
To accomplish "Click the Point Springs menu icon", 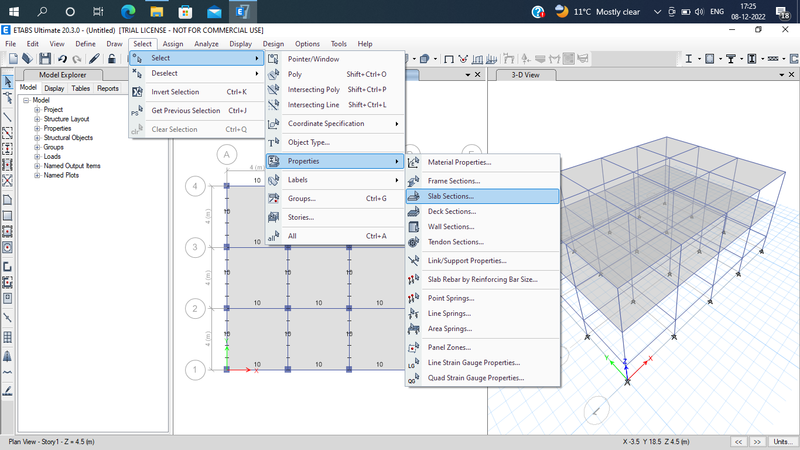I will point(414,298).
